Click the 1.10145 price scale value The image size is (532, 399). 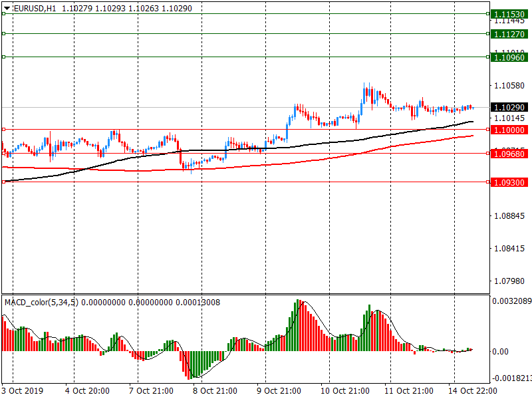click(509, 118)
